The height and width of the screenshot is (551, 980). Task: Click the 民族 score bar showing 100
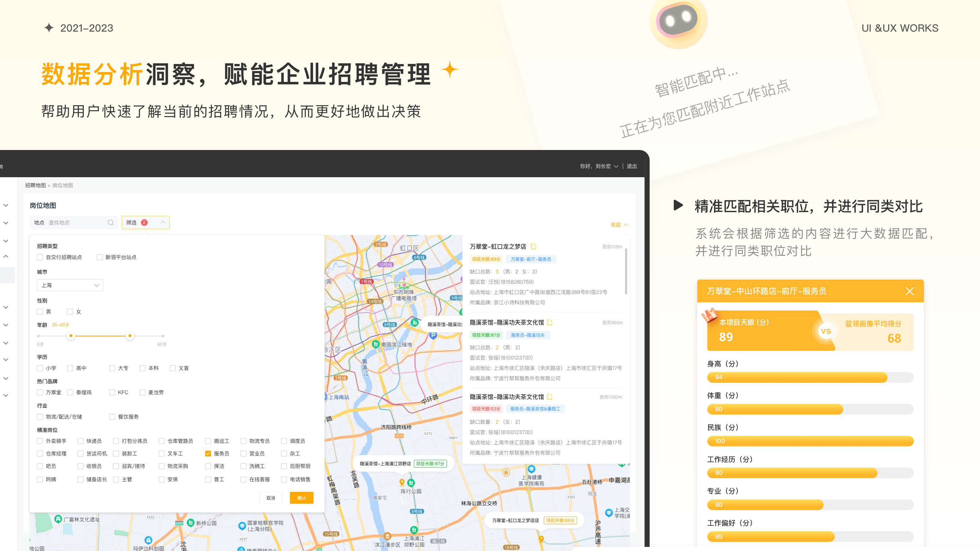tap(810, 441)
